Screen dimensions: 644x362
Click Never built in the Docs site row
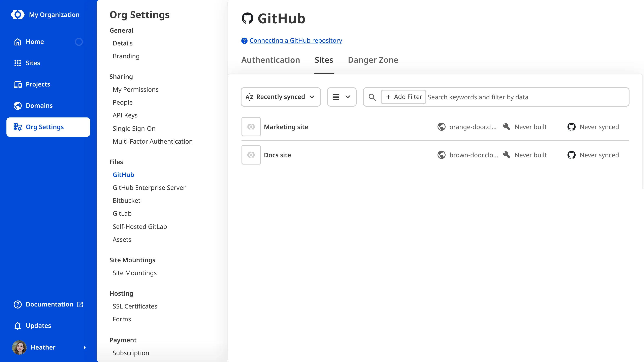530,155
